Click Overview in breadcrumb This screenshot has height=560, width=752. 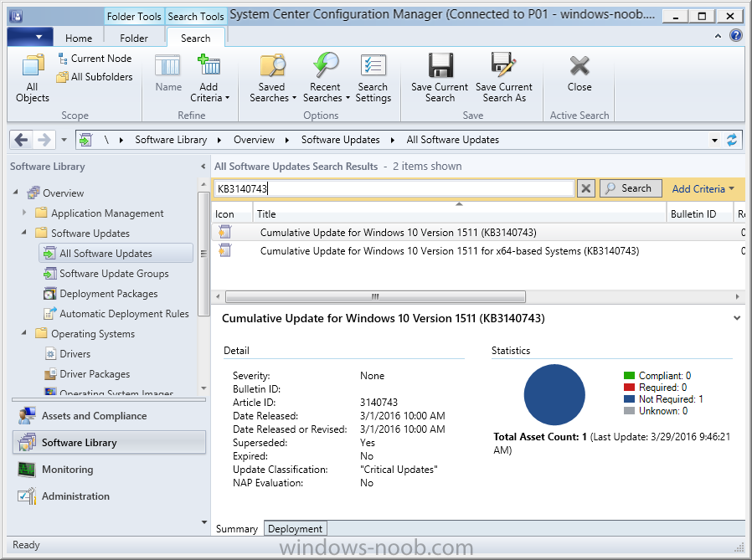(x=254, y=140)
